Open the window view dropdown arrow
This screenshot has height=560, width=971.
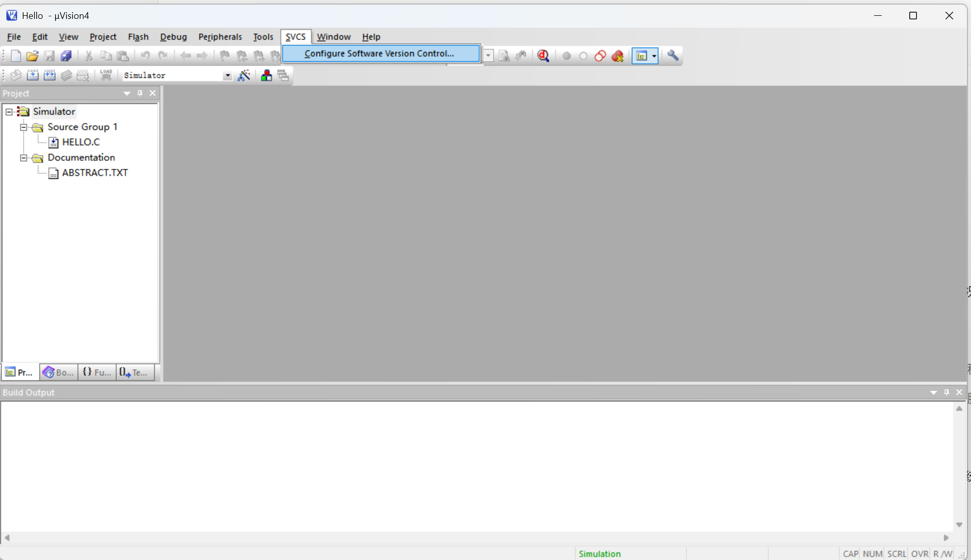[x=654, y=56]
